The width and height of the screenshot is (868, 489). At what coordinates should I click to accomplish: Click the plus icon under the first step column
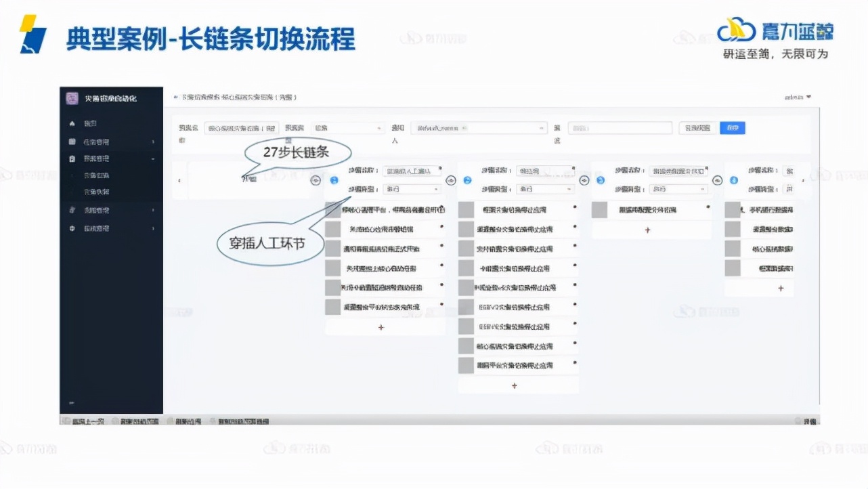click(x=381, y=327)
